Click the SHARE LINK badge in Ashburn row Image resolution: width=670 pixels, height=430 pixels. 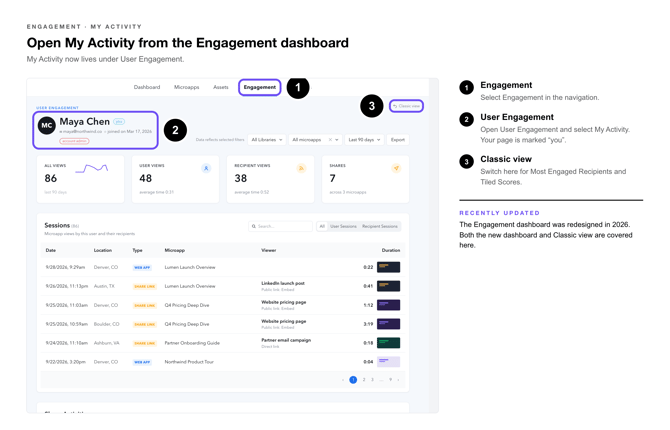point(144,343)
